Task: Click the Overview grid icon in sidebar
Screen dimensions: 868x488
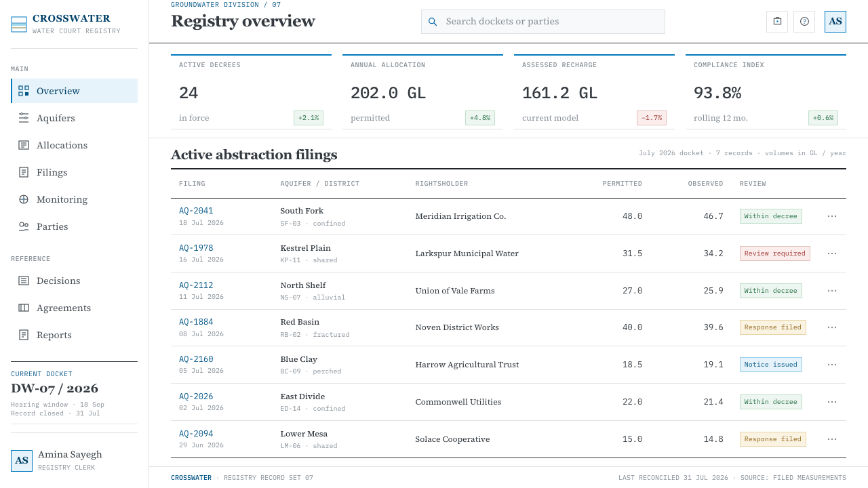Action: [24, 91]
